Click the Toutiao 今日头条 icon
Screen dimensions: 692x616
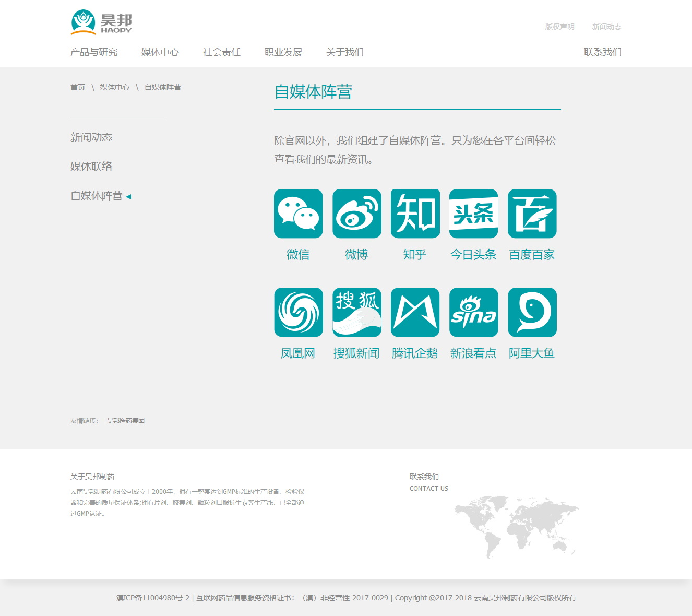473,214
